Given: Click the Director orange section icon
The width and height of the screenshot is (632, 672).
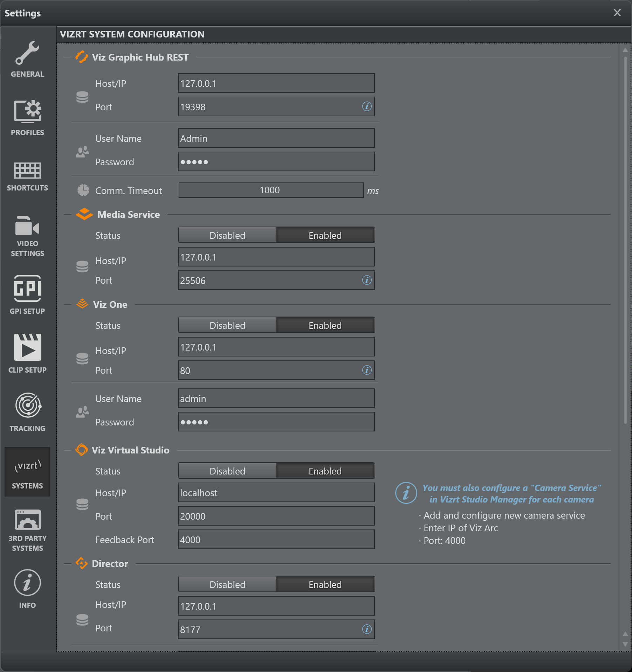Looking at the screenshot, I should (x=82, y=563).
